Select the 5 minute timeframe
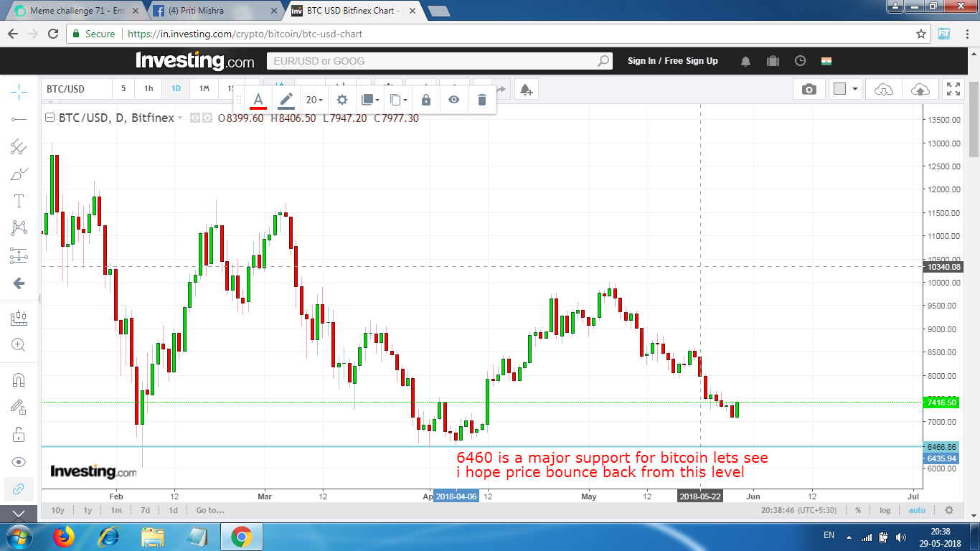 (123, 89)
